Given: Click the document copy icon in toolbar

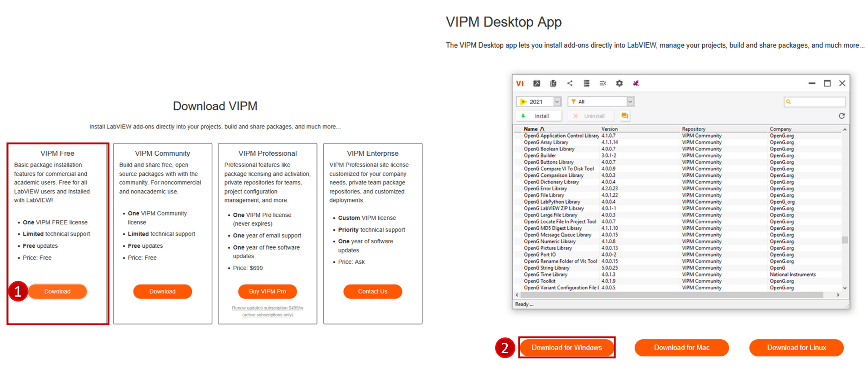Looking at the screenshot, I should (553, 83).
